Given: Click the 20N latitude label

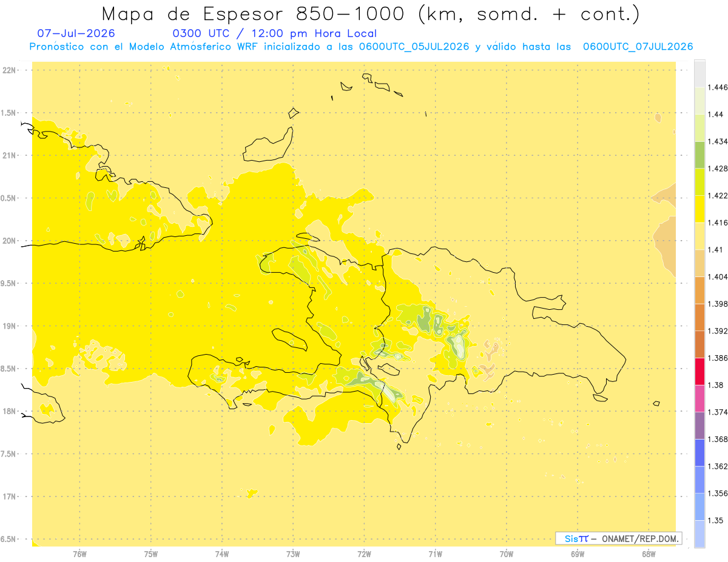Looking at the screenshot, I should click(x=9, y=241).
